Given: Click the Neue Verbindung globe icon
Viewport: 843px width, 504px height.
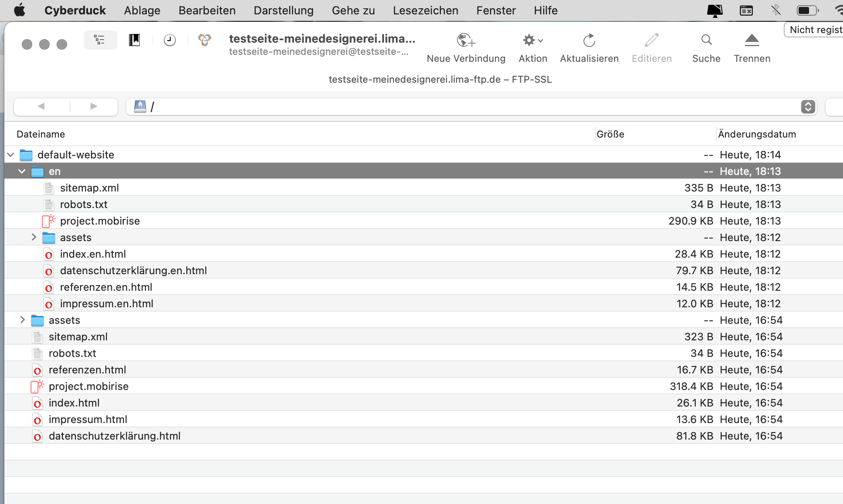Looking at the screenshot, I should (x=465, y=40).
